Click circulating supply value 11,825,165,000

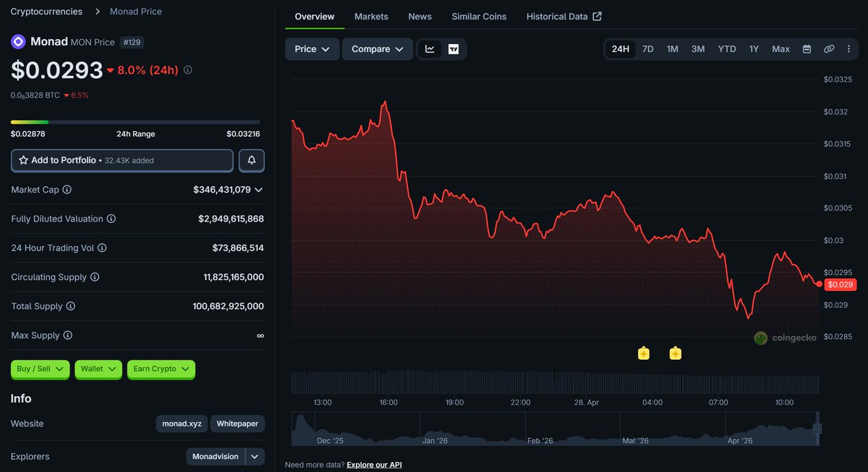234,277
